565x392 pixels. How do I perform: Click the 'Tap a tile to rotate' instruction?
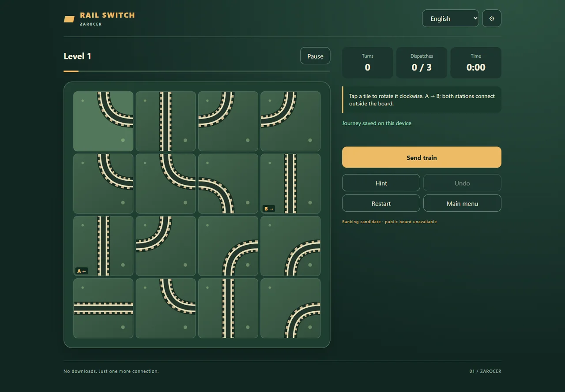coord(422,100)
